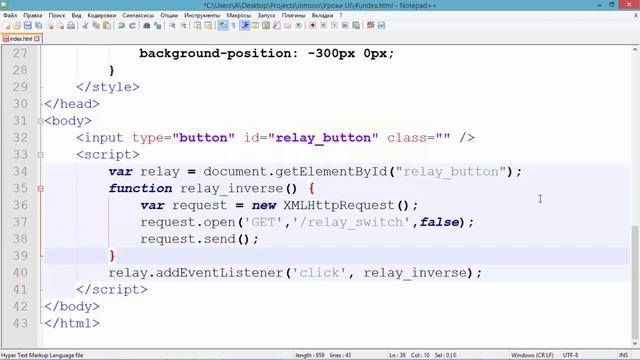
Task: Click the Zoom In toolbar icon
Action: 172,25
